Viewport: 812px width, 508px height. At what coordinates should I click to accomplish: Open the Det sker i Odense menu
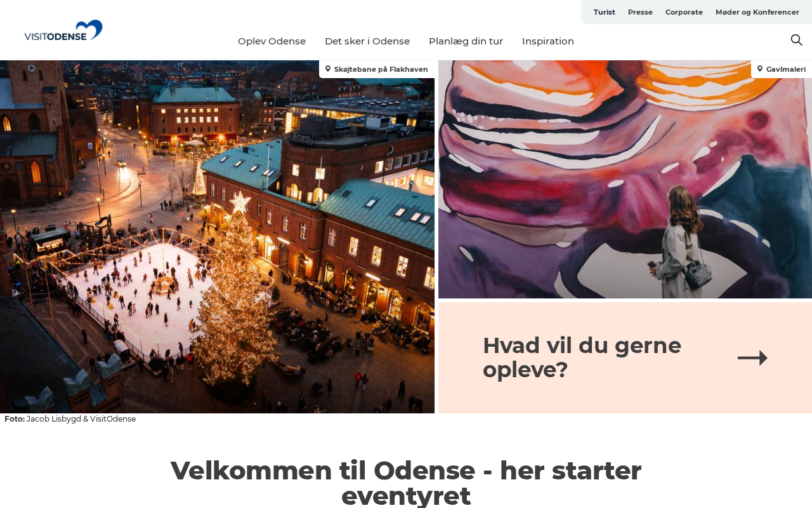click(x=367, y=41)
